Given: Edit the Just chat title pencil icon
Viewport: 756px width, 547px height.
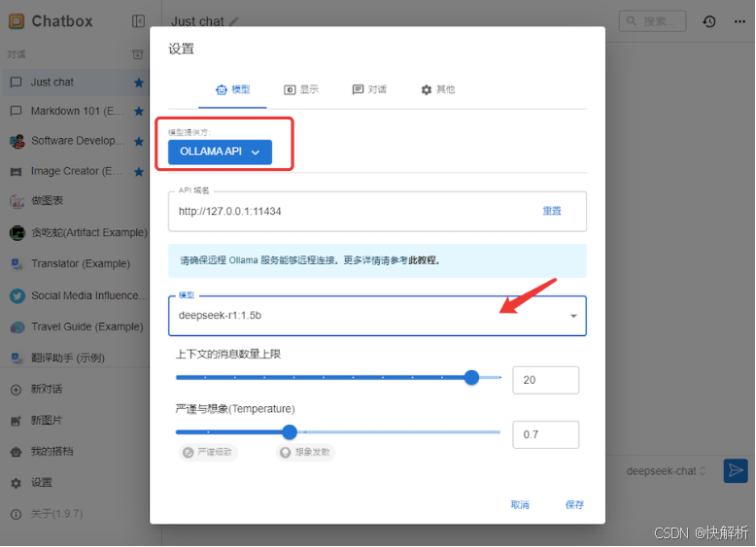Looking at the screenshot, I should 234,21.
